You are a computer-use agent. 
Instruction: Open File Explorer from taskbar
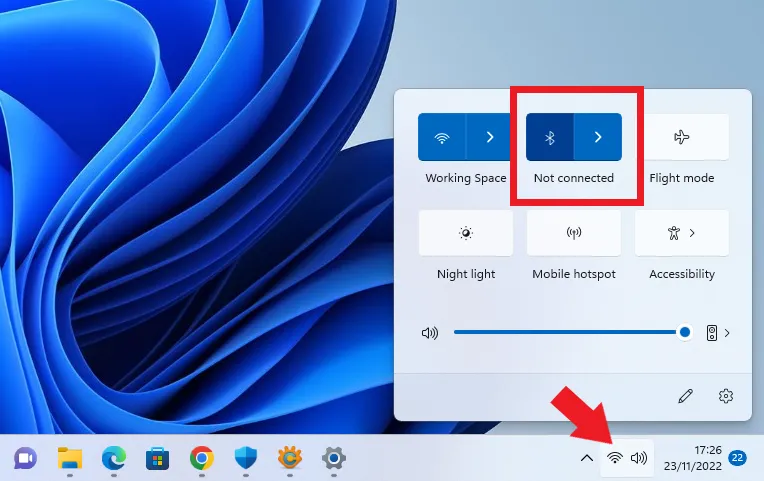point(70,458)
